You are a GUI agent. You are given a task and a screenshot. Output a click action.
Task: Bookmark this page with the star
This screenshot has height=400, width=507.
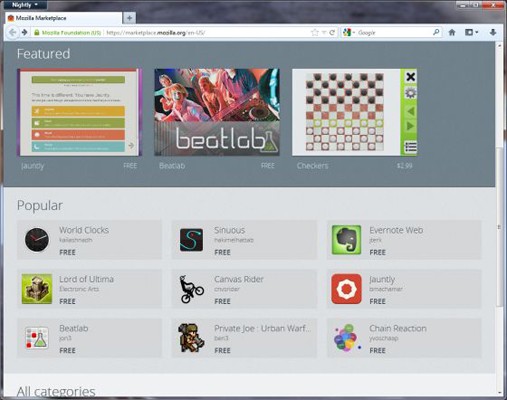314,32
